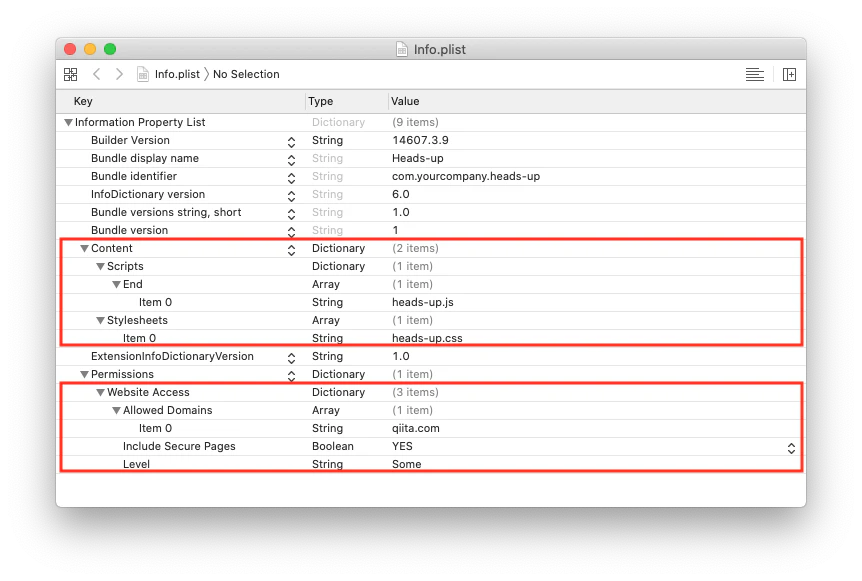Screen dimensions: 862x581
Task: Select the heads-up.css value
Action: [x=427, y=338]
